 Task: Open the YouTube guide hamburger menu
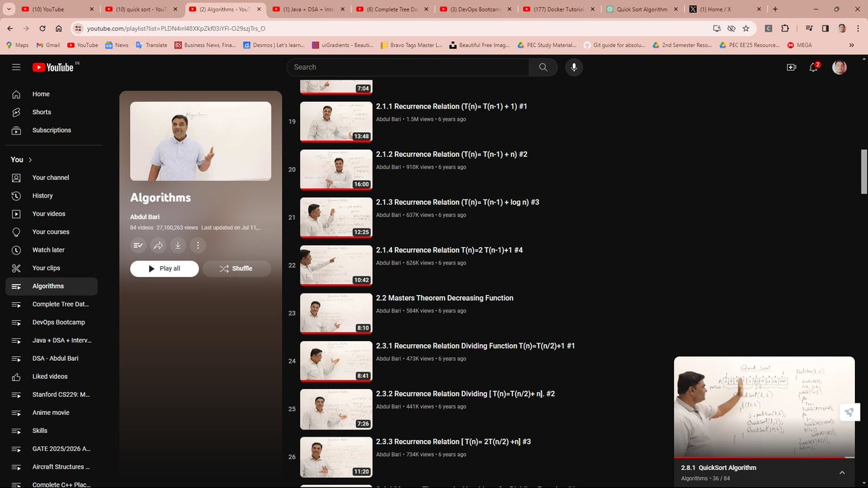point(17,67)
